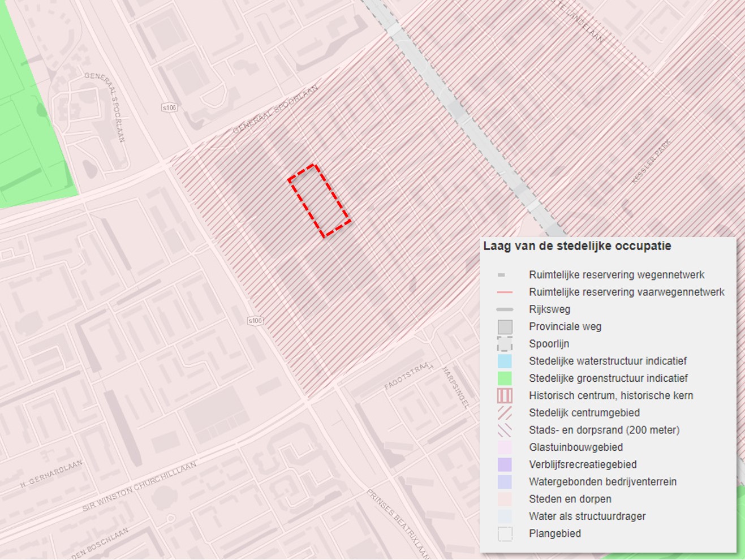Select the 'Historisch centrum, historische kern' label
This screenshot has height=560, width=745.
(x=611, y=395)
